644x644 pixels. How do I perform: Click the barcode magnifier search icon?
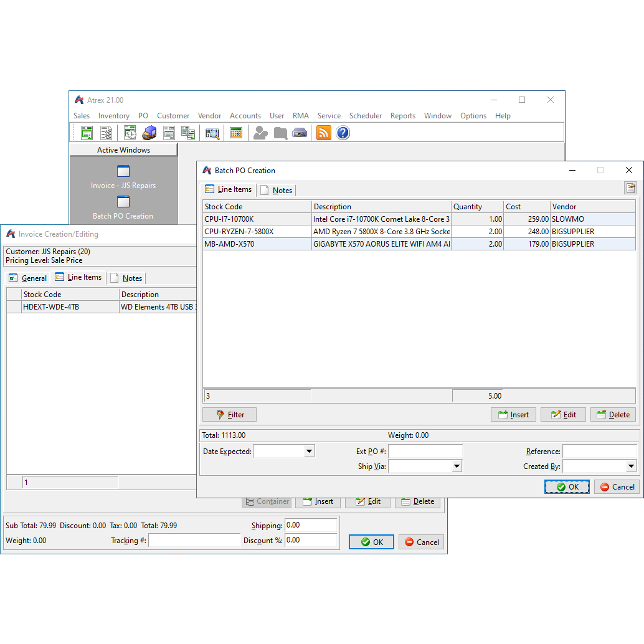click(x=212, y=133)
